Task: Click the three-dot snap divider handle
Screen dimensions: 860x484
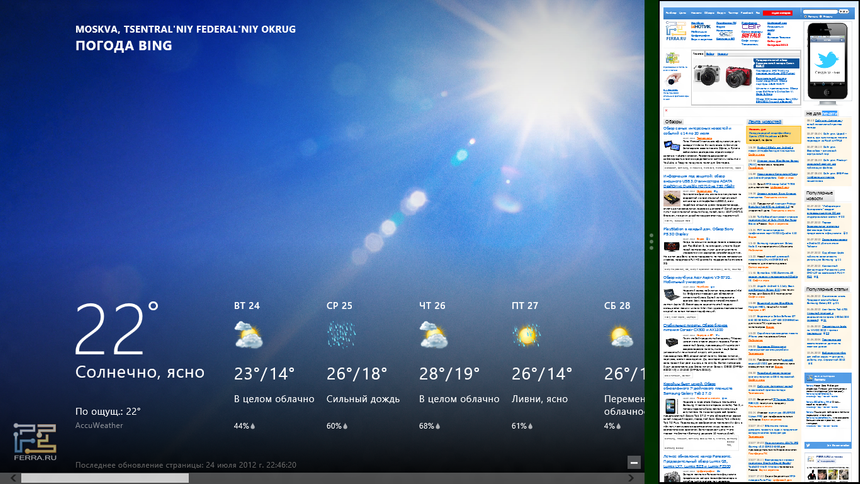Action: [651, 241]
